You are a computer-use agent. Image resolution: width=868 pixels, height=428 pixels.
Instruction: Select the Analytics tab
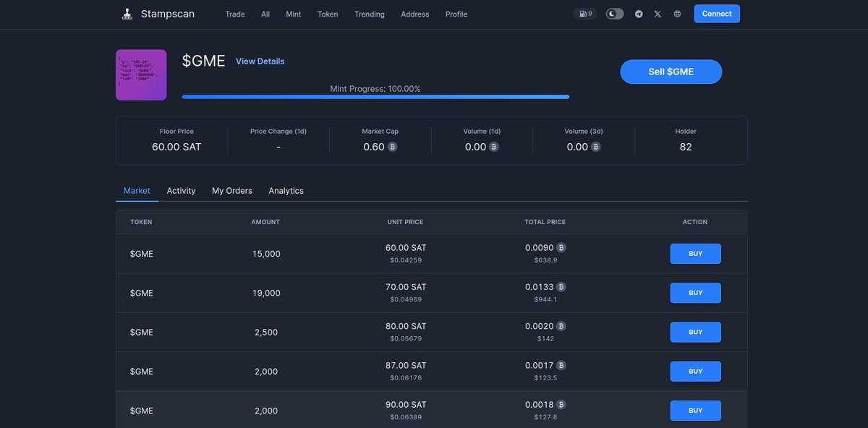pos(286,190)
